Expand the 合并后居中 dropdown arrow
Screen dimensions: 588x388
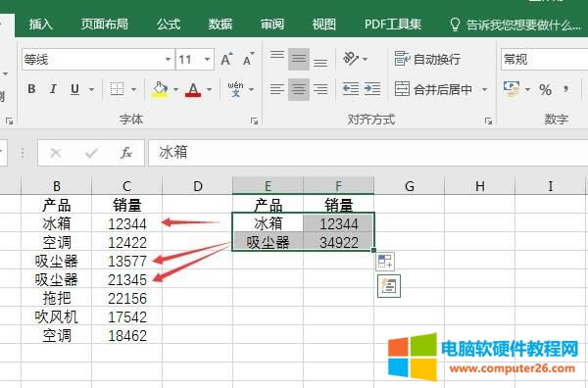pos(484,89)
